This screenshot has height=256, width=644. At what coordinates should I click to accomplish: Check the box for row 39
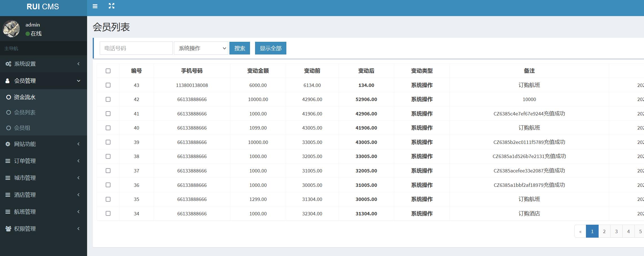click(x=108, y=142)
